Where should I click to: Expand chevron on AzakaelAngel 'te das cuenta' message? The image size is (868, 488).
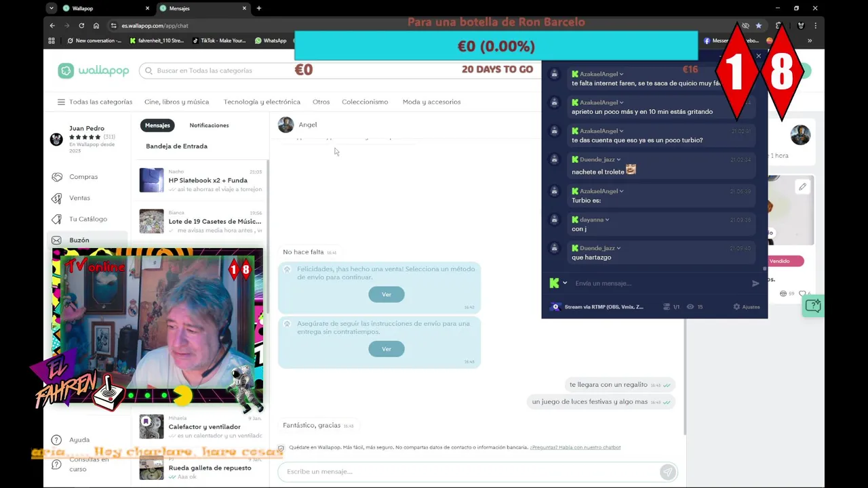[621, 131]
